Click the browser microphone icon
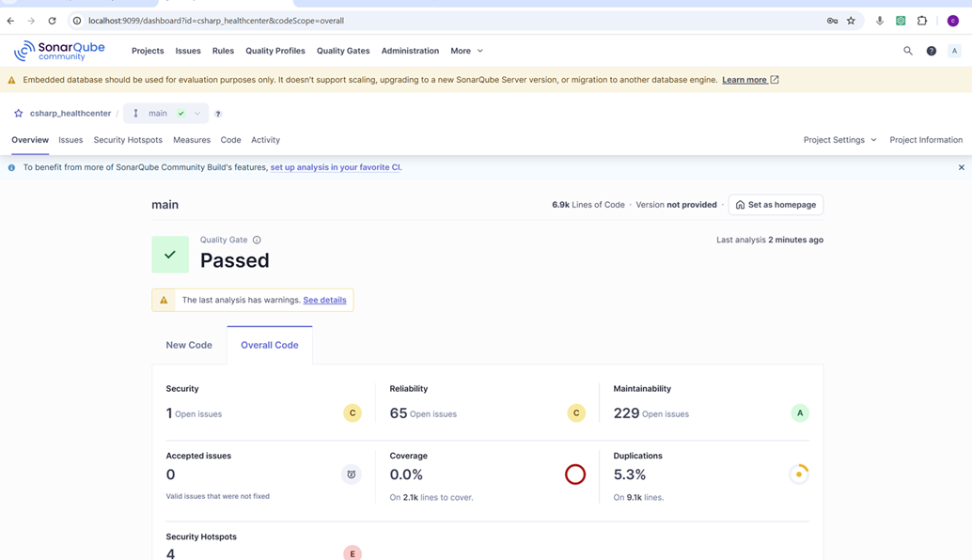972x560 pixels. [x=879, y=21]
